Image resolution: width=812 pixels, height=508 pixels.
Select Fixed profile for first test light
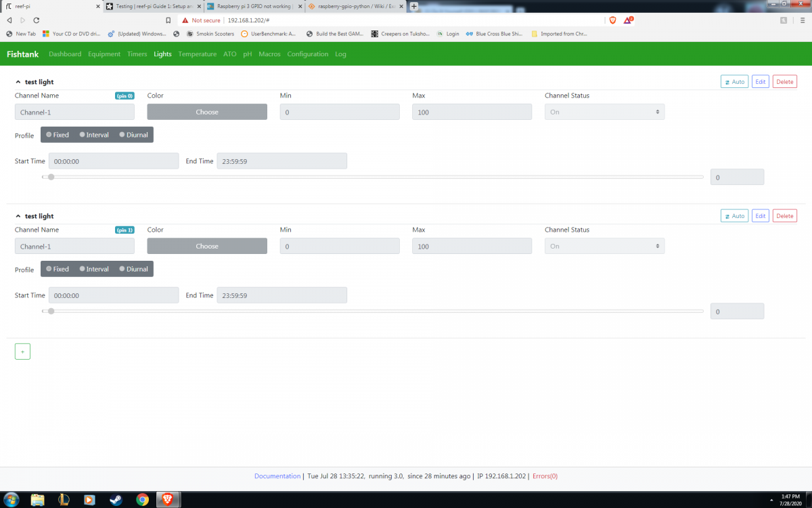click(58, 135)
